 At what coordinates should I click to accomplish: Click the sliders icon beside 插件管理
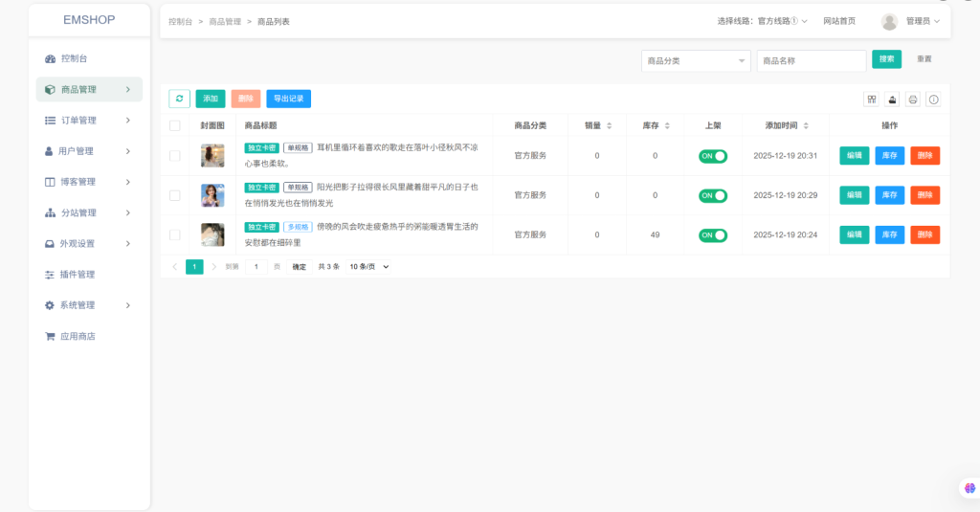50,275
